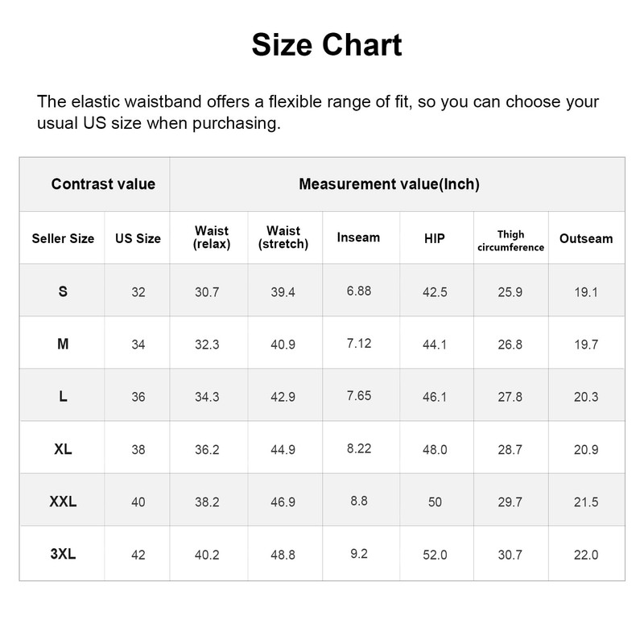Select the 52.0 HIP value
Viewport: 644px width, 644px height.
(435, 555)
